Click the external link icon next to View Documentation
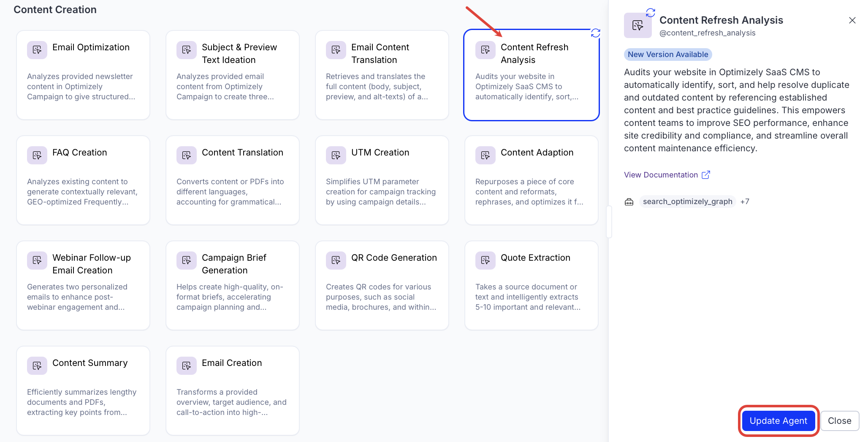This screenshot has height=442, width=868. click(705, 175)
